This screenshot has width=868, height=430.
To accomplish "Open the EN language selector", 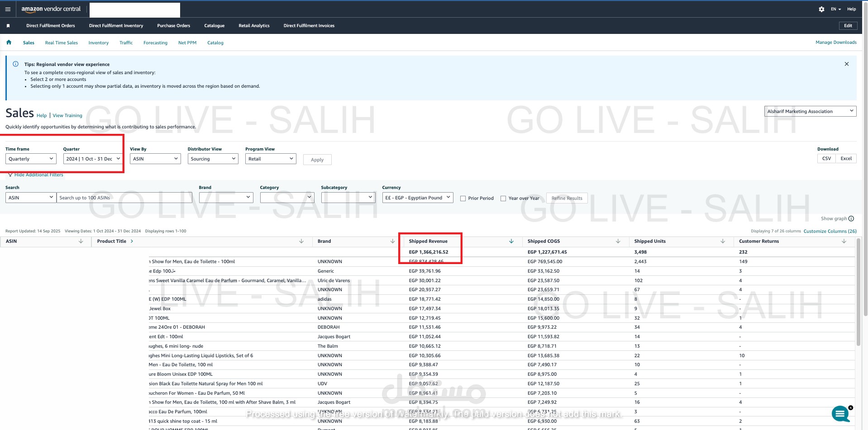I will coord(836,9).
